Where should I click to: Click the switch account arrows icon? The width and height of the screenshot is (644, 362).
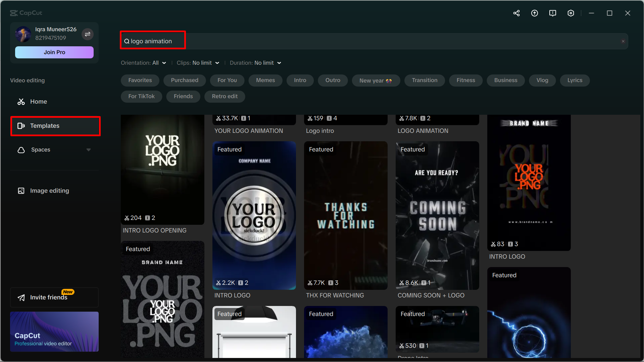88,34
